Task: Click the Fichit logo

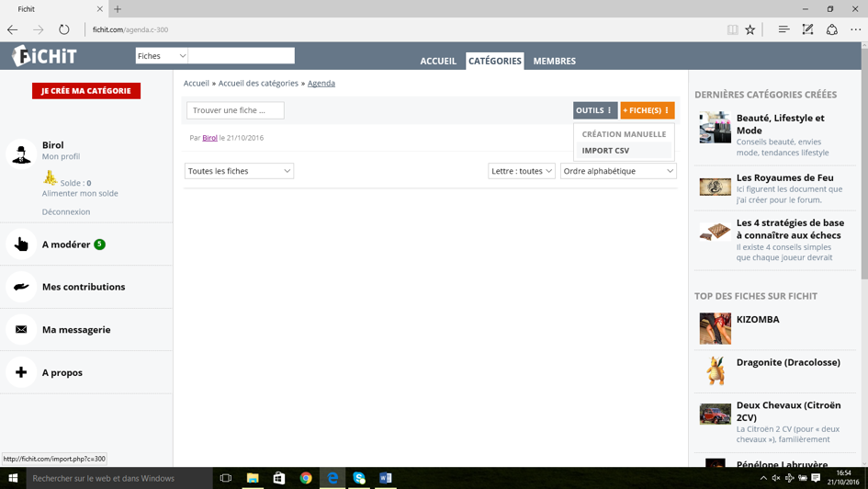Action: pos(44,56)
